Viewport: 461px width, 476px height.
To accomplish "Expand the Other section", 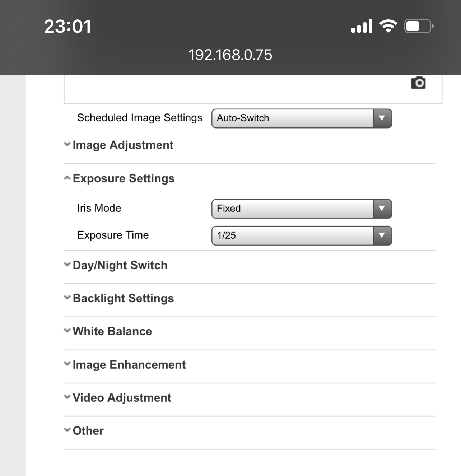I will point(88,431).
